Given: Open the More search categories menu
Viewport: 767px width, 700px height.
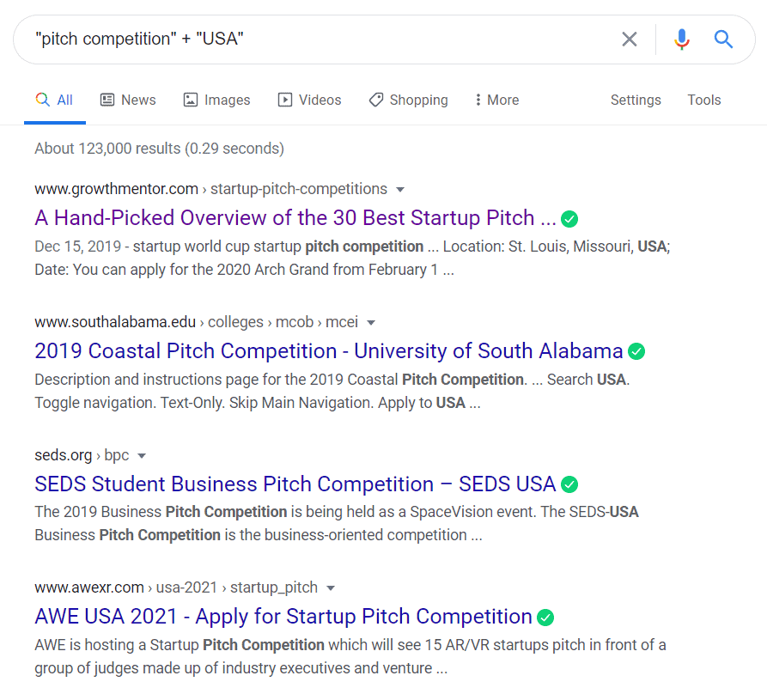Looking at the screenshot, I should pos(496,100).
